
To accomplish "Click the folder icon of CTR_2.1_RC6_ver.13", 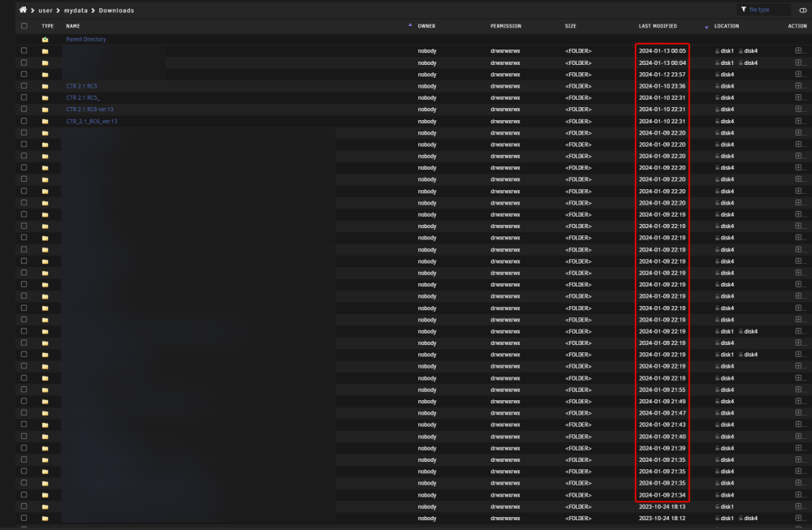I will point(45,122).
